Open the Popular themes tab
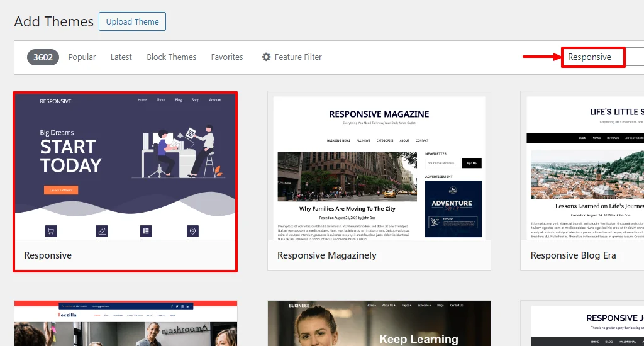This screenshot has height=346, width=644. 82,57
